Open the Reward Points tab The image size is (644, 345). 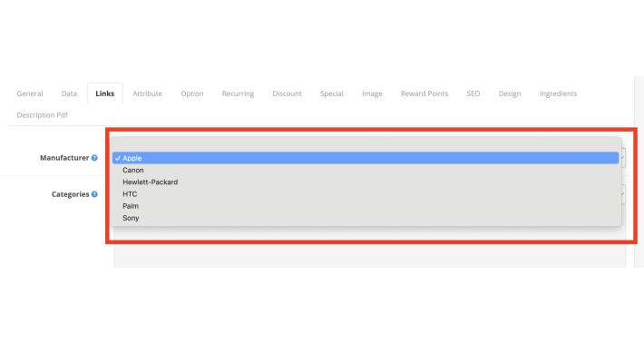point(424,94)
